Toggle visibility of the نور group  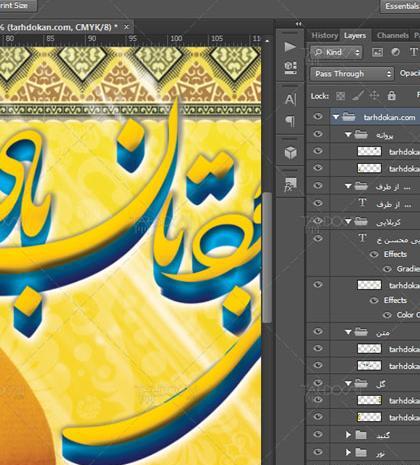point(318,452)
